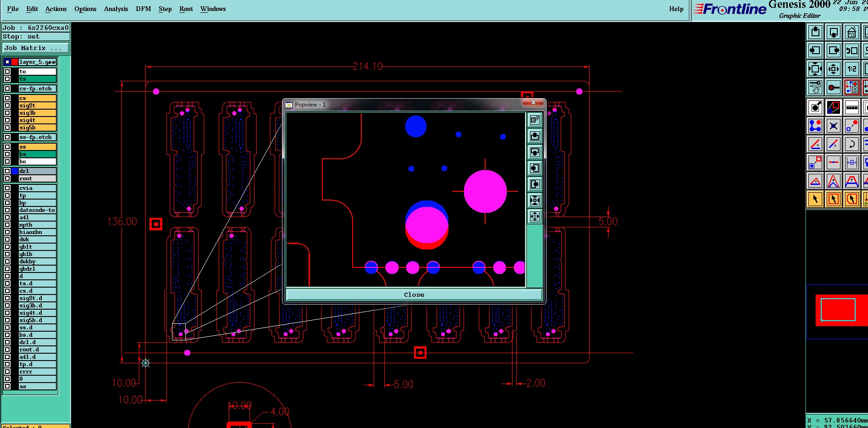Select the small triangle shape tool
Viewport: 868px width, 428px height.
[x=815, y=181]
